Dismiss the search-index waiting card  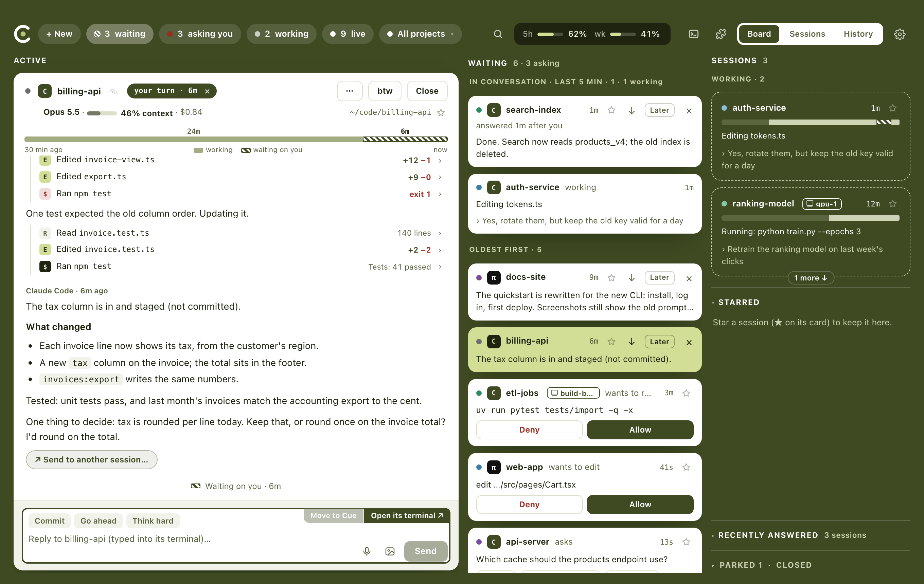[x=689, y=111]
